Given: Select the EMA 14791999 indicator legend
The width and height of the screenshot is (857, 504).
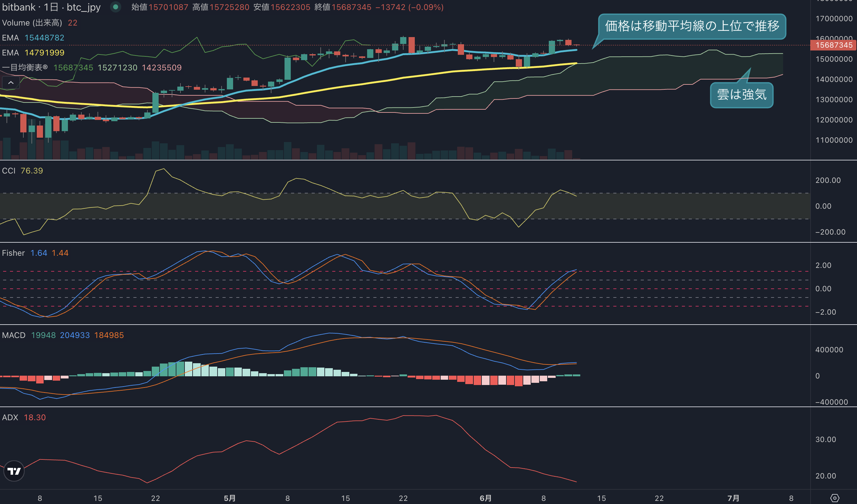Looking at the screenshot, I should pyautogui.click(x=33, y=53).
